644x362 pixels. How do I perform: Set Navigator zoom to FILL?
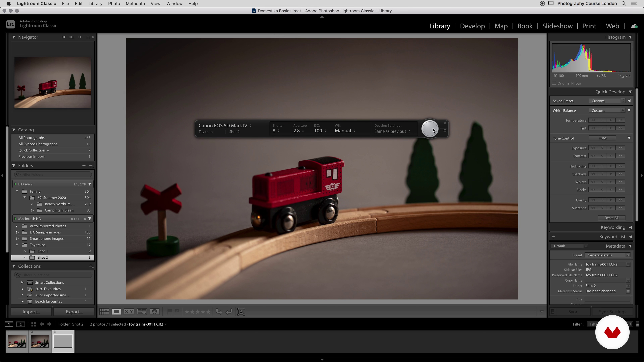71,37
